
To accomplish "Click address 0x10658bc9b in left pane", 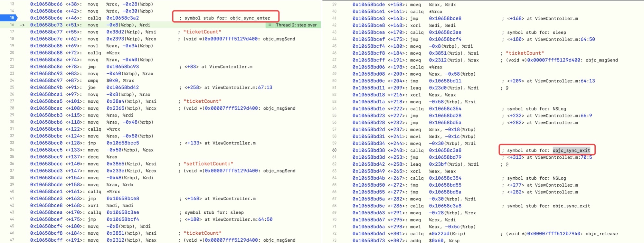I will [46, 87].
